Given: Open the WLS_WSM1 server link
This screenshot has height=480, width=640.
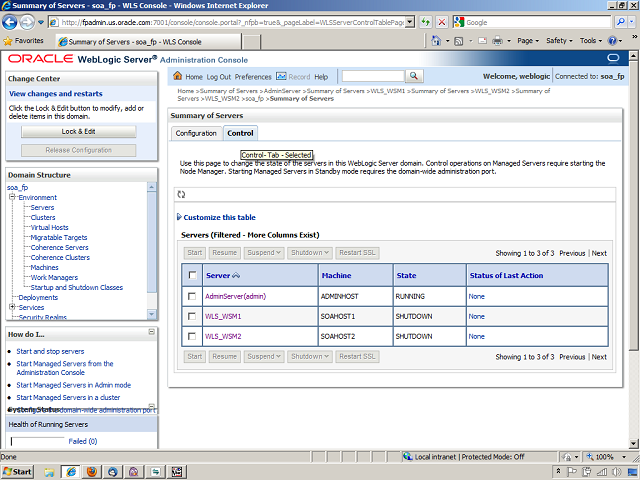Looking at the screenshot, I should pos(223,316).
